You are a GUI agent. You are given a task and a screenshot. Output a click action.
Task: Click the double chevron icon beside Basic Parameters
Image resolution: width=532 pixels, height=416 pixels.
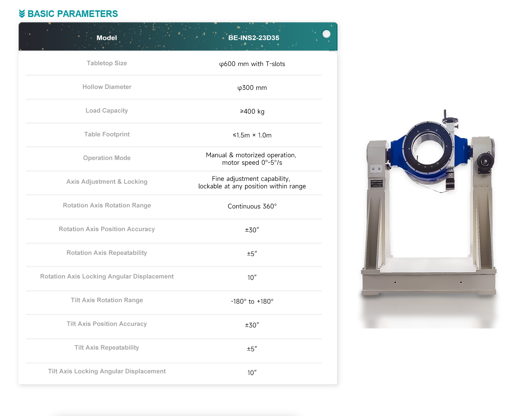[22, 14]
